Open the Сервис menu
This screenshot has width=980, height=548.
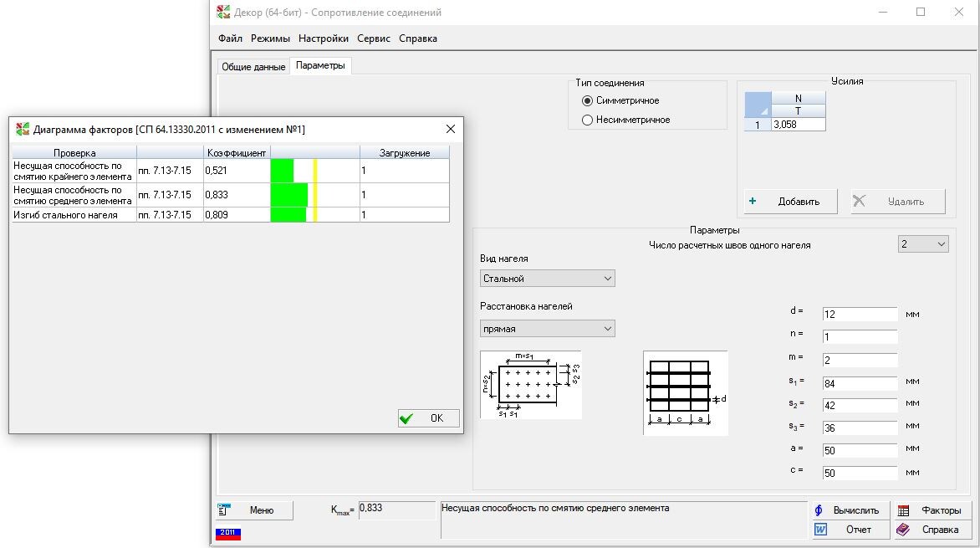point(373,38)
